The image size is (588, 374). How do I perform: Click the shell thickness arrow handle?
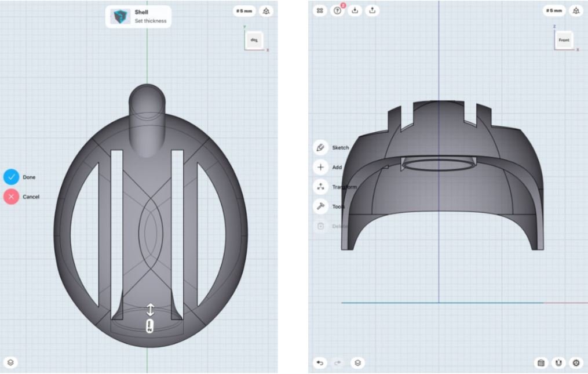(x=150, y=310)
